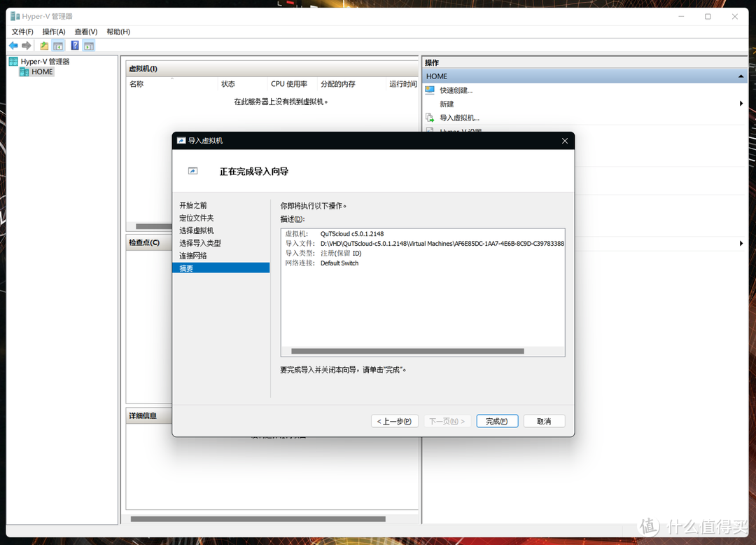Viewport: 756px width, 545px height.
Task: Toggle the action pane toolbar icon
Action: pyautogui.click(x=89, y=46)
